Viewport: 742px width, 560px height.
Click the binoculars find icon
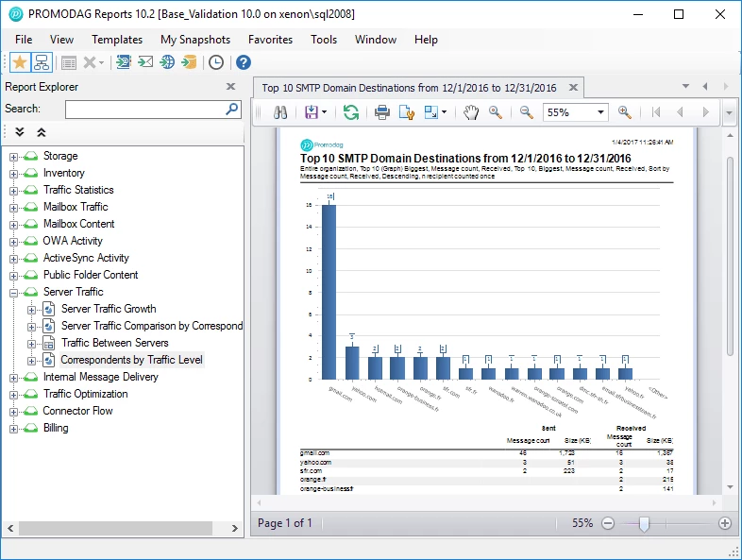[280, 112]
